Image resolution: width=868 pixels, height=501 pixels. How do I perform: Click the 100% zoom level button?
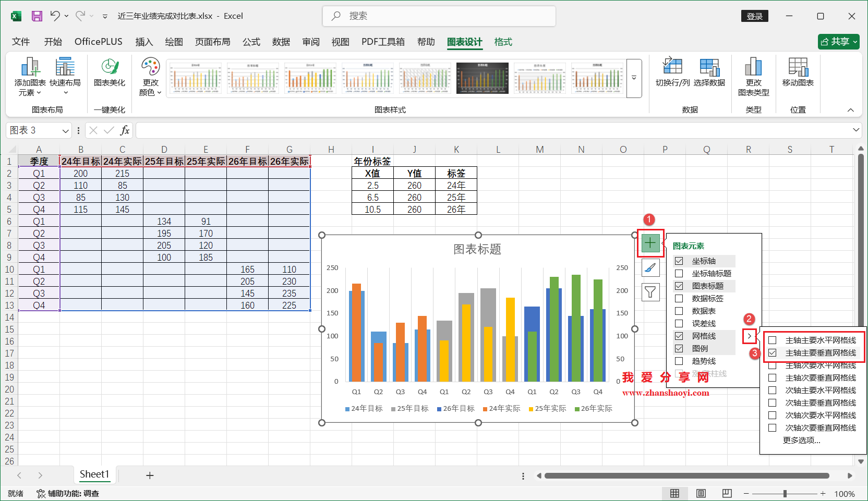(845, 494)
